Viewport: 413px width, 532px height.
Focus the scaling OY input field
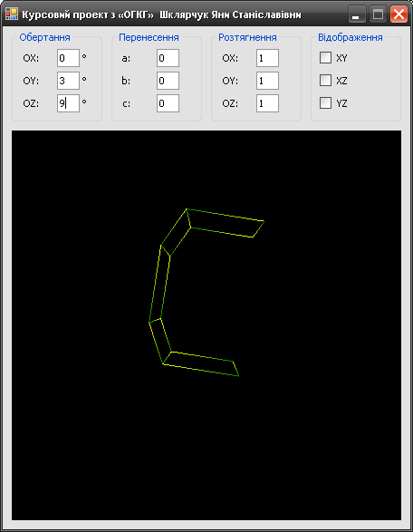point(267,81)
